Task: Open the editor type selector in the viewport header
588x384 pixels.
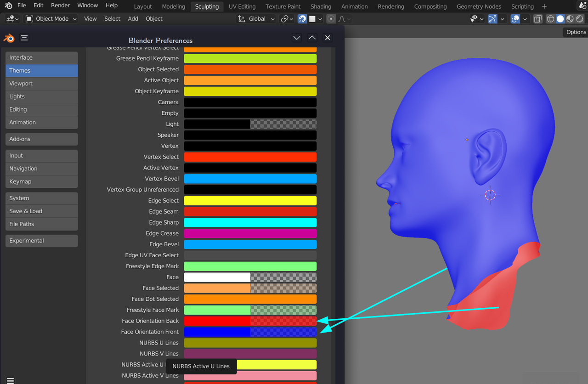Action: coord(12,19)
